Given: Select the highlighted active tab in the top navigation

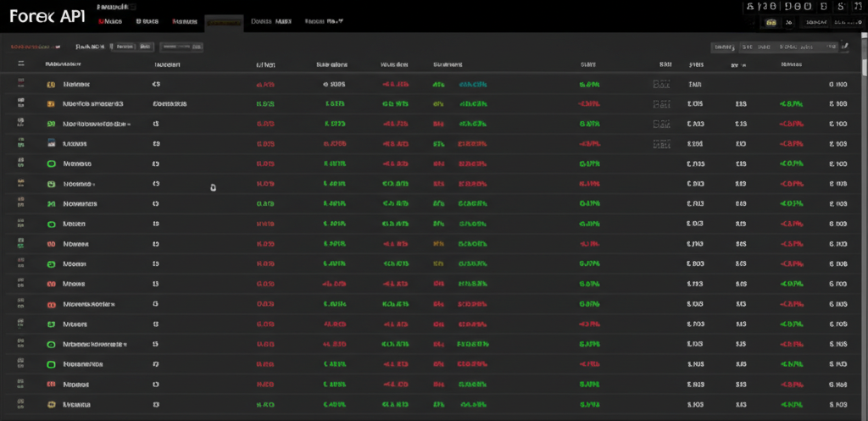Looking at the screenshot, I should [x=224, y=22].
